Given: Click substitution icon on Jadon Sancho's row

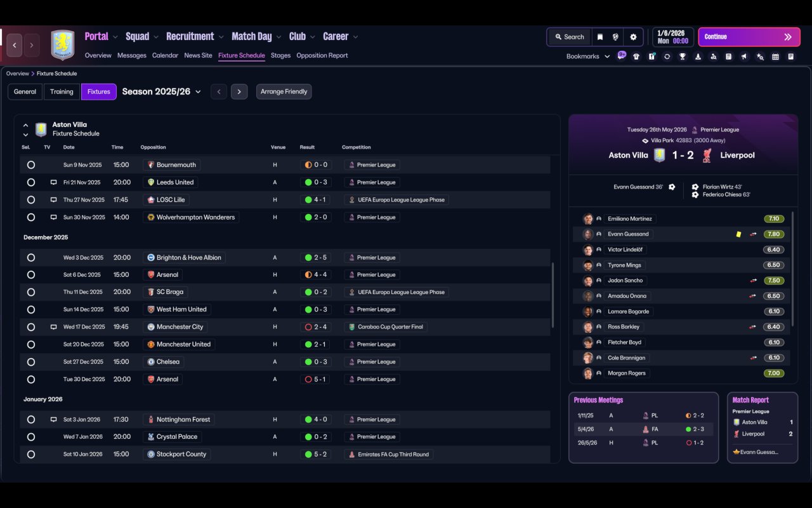Looking at the screenshot, I should tap(753, 281).
